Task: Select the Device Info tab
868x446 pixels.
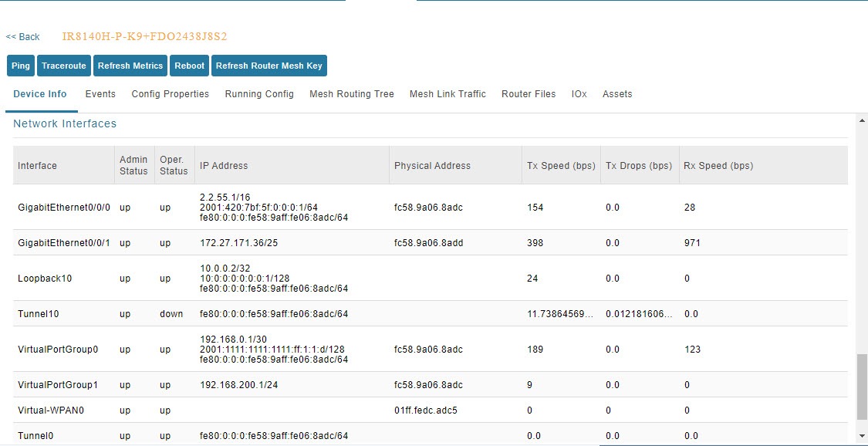Action: pos(39,93)
